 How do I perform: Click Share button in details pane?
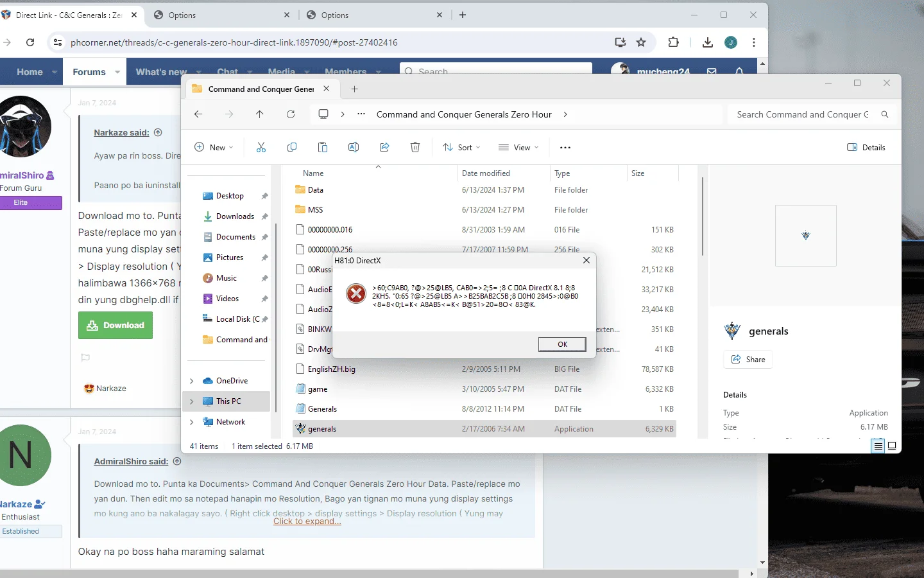(748, 360)
